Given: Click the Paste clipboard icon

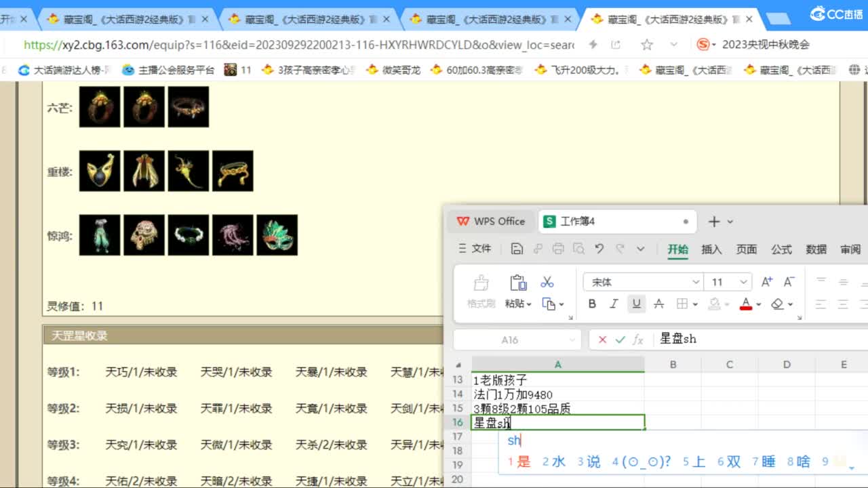Looking at the screenshot, I should tap(518, 283).
